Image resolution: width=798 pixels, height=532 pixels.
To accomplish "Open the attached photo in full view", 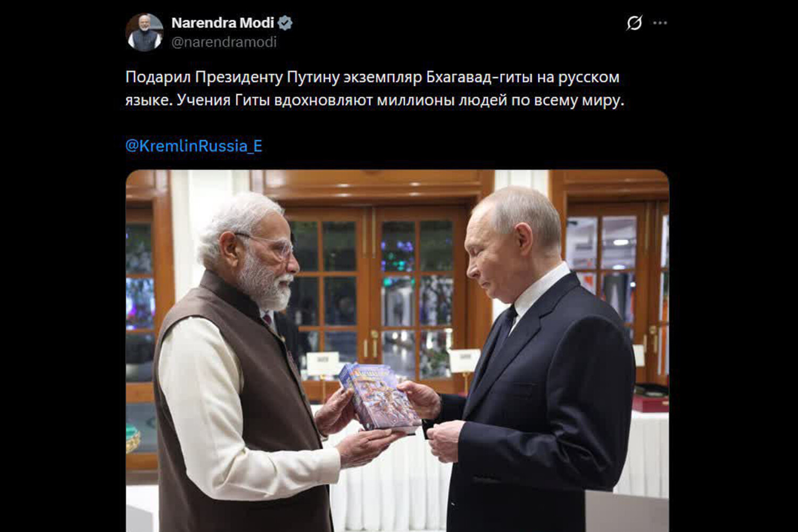I will [x=397, y=351].
